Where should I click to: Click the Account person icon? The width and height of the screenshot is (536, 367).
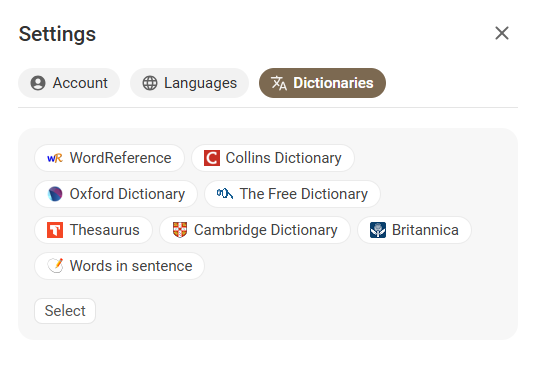pos(38,83)
